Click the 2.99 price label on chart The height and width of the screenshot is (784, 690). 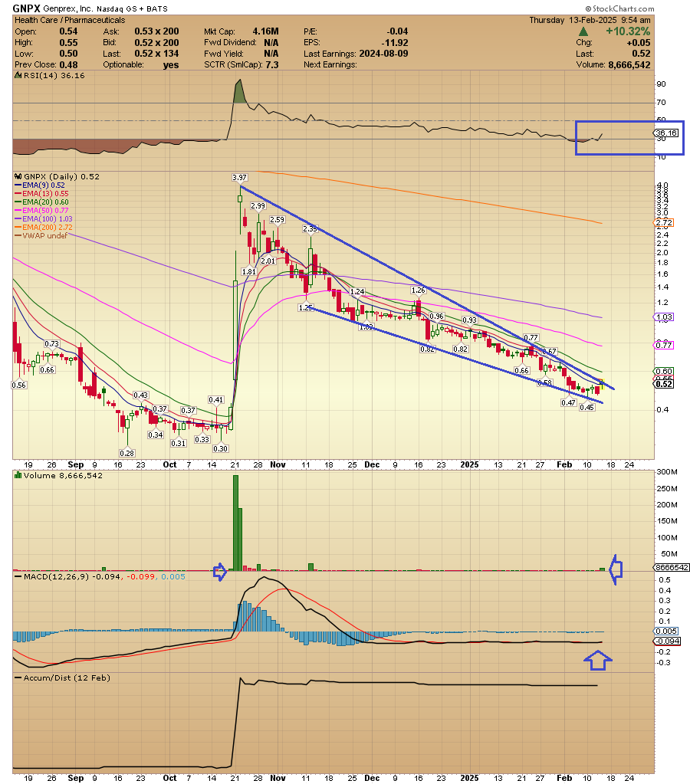click(x=258, y=205)
